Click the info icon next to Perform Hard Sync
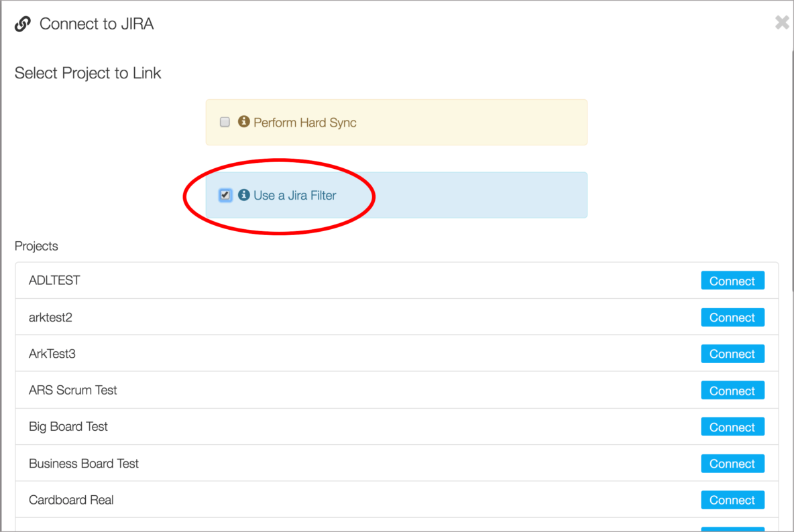This screenshot has height=532, width=794. pos(243,122)
